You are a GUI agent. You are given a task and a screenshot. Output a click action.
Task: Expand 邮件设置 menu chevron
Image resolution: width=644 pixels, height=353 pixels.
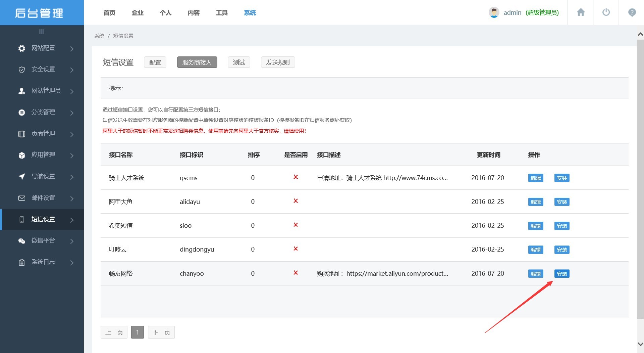click(72, 198)
